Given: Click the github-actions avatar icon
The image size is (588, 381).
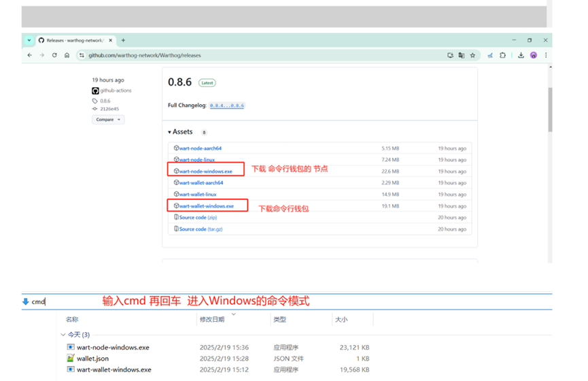Looking at the screenshot, I should click(x=95, y=90).
